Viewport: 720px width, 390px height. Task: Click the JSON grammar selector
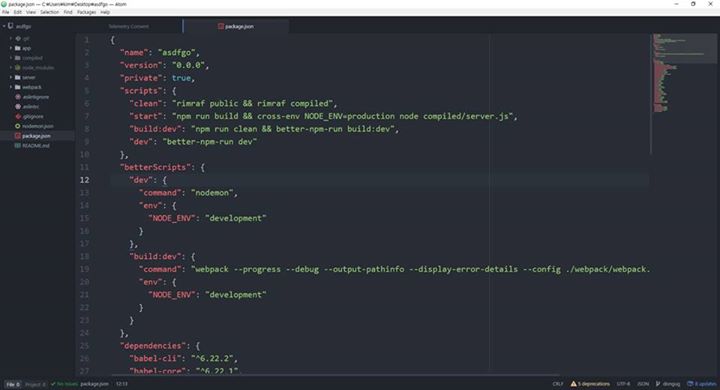[643, 384]
